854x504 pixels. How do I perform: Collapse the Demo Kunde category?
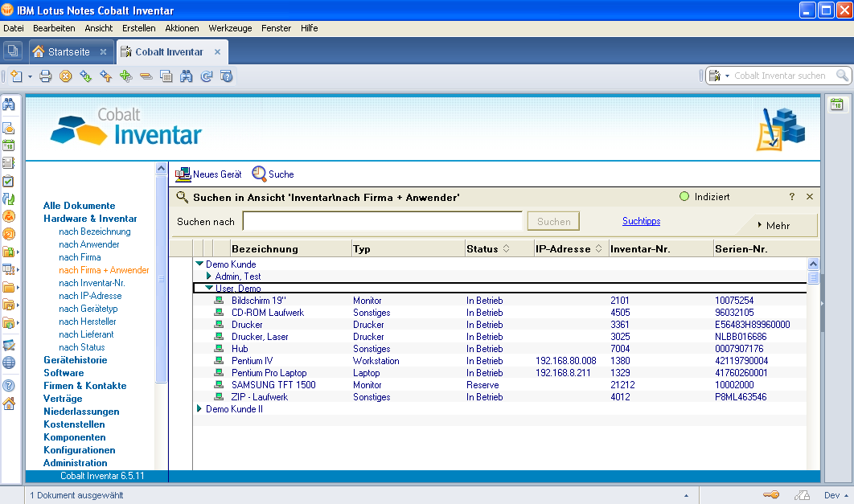(x=199, y=264)
